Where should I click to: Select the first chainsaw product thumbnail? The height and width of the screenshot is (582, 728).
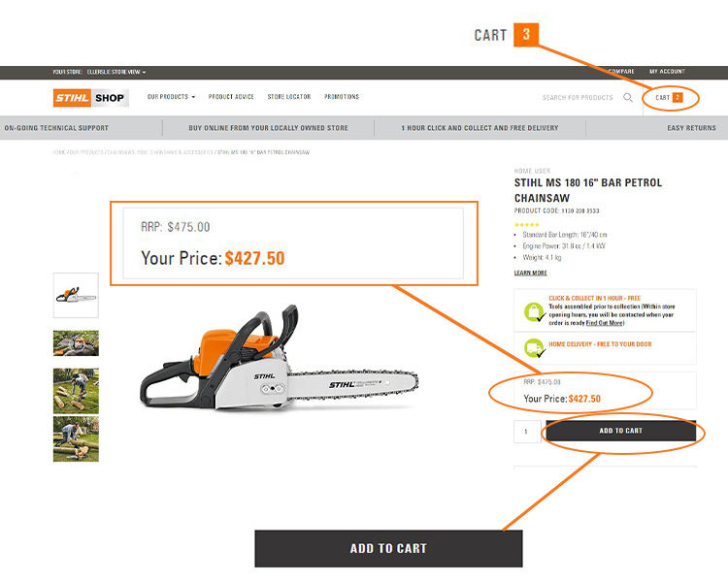click(x=76, y=295)
